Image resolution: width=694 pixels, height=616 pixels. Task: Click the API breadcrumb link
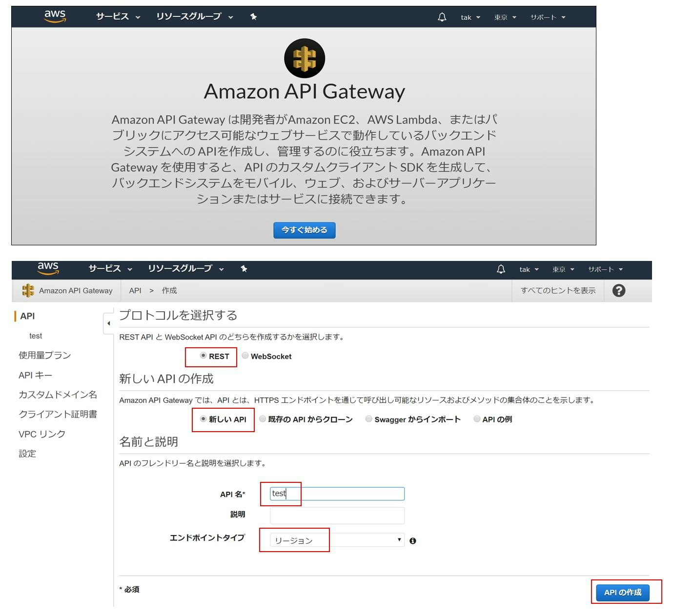point(135,291)
